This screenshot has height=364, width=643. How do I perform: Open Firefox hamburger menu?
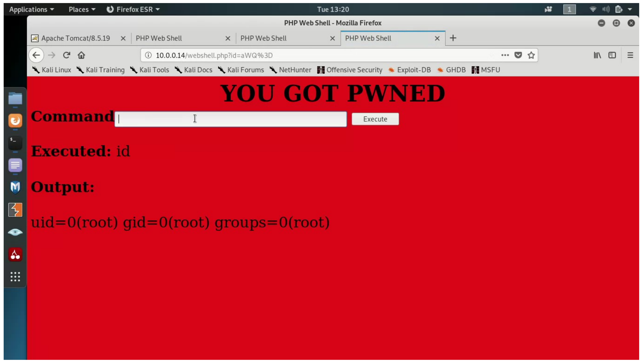point(630,55)
